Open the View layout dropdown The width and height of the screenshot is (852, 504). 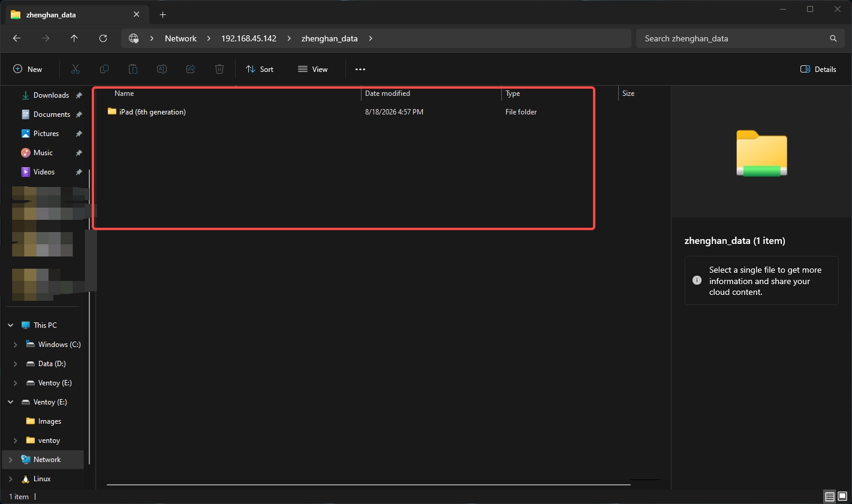coord(313,70)
